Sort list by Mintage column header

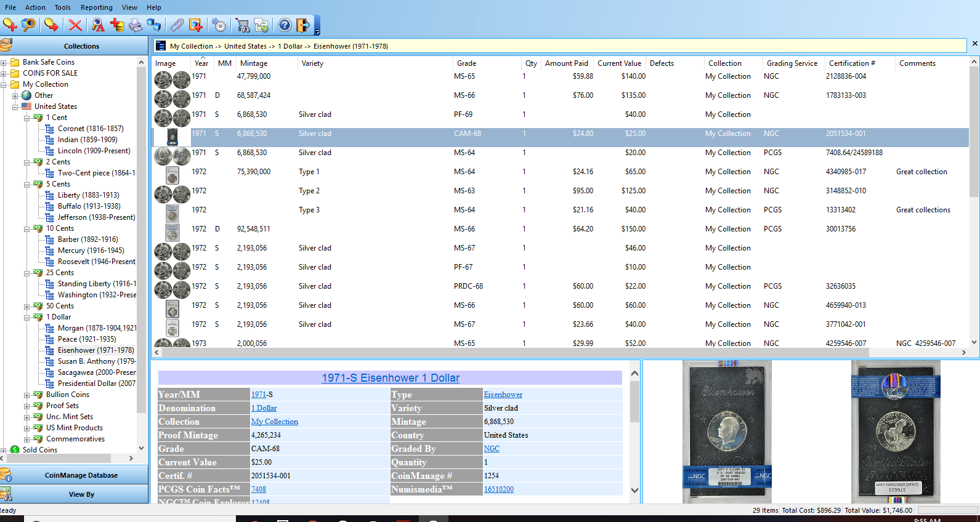267,63
